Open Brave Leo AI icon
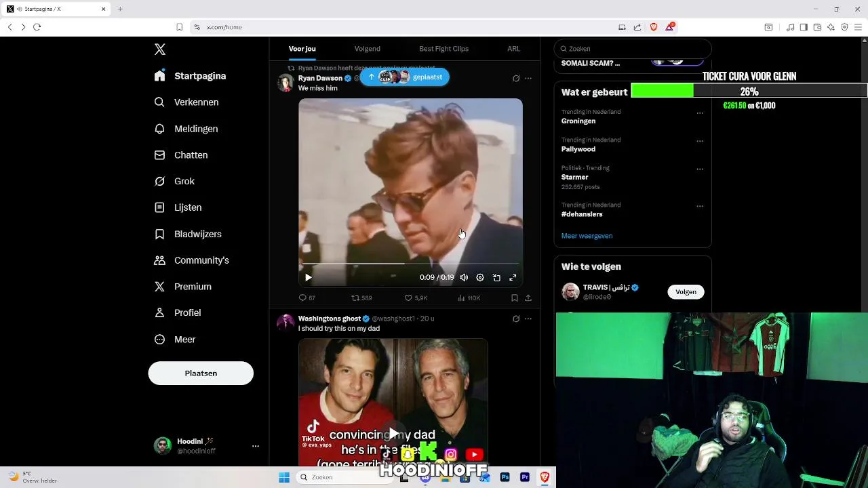 click(831, 27)
